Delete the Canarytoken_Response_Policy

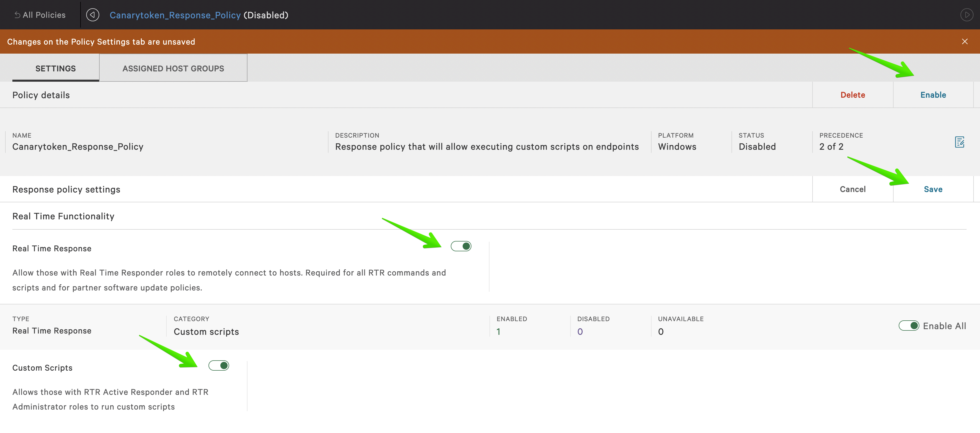853,95
